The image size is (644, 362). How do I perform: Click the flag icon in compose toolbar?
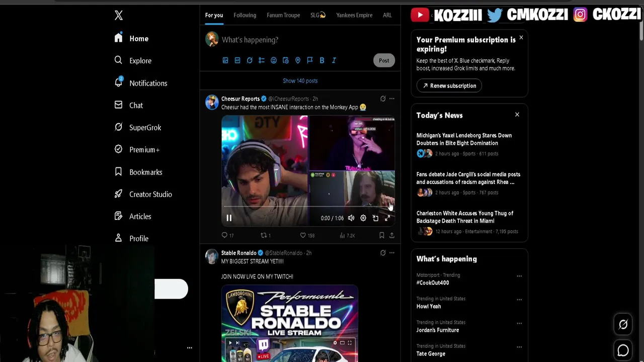(x=310, y=60)
